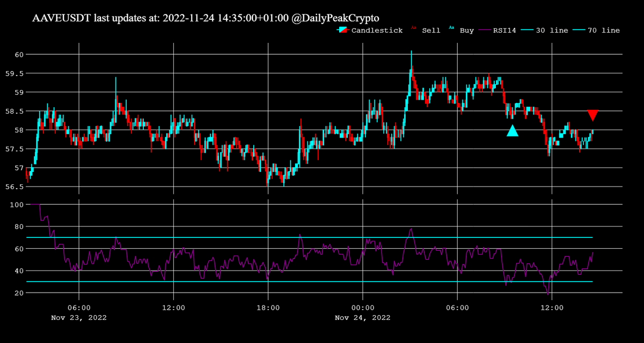This screenshot has height=343, width=644.
Task: Click the 56.5 price axis label
Action: point(14,187)
